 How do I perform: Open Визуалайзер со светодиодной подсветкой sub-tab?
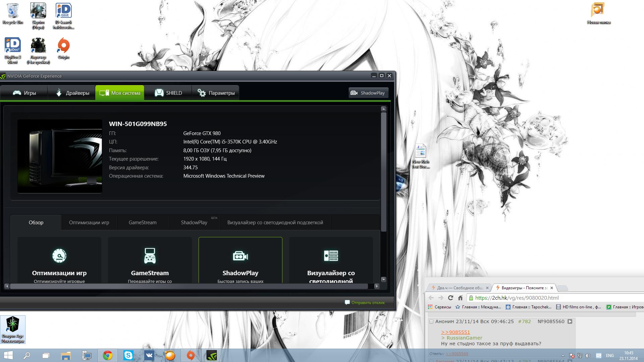[x=275, y=223]
